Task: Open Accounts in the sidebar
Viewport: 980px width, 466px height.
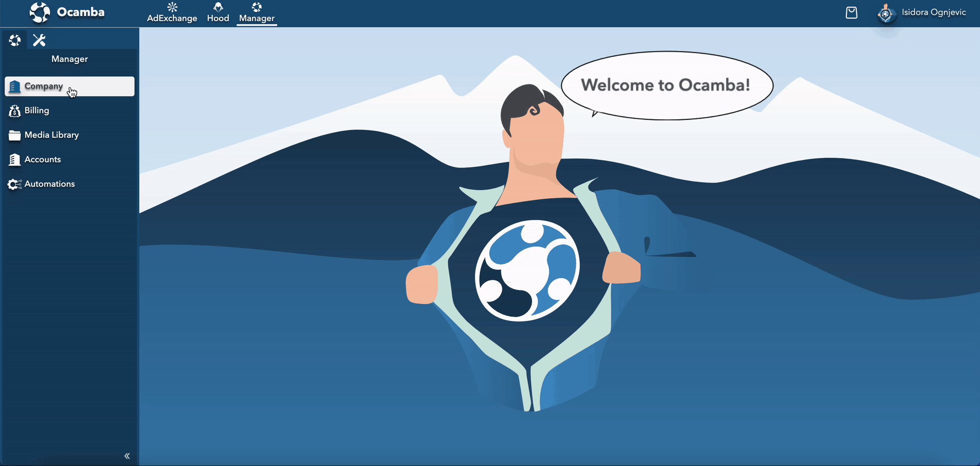Action: click(70, 160)
